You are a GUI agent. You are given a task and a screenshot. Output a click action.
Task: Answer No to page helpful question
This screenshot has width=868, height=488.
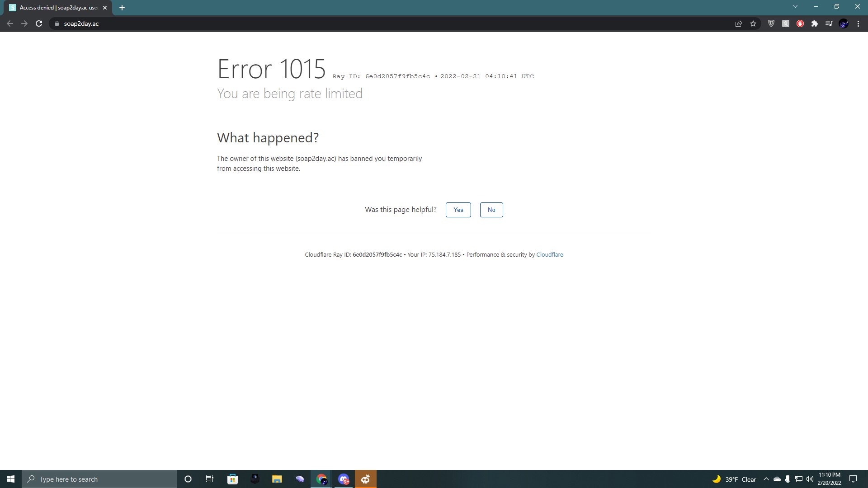[x=491, y=210]
